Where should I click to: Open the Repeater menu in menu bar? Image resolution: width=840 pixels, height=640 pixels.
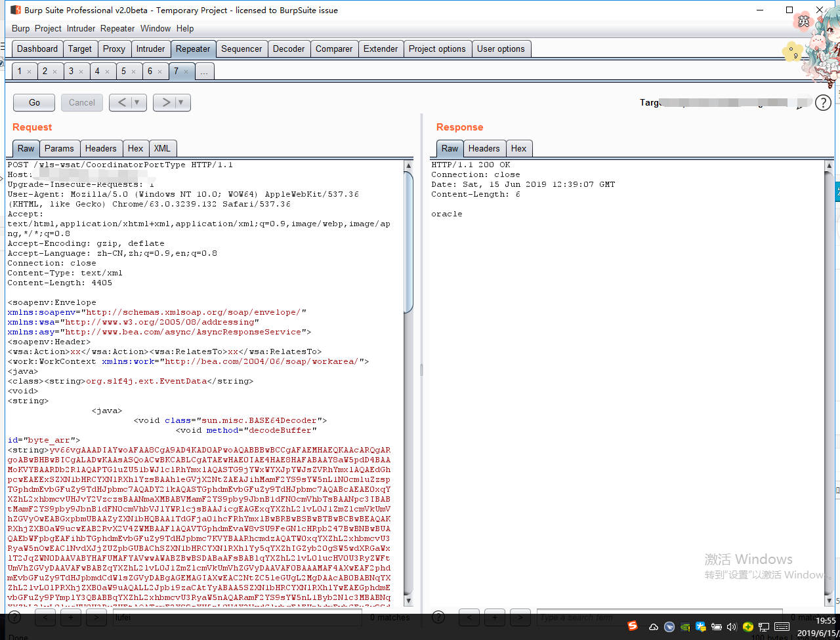pos(117,28)
